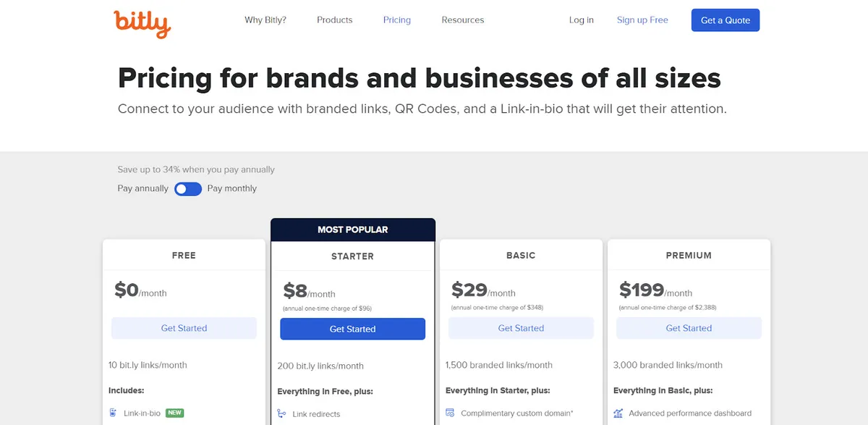Click the custom domain icon in Basic plan
This screenshot has height=425, width=868.
click(x=449, y=414)
